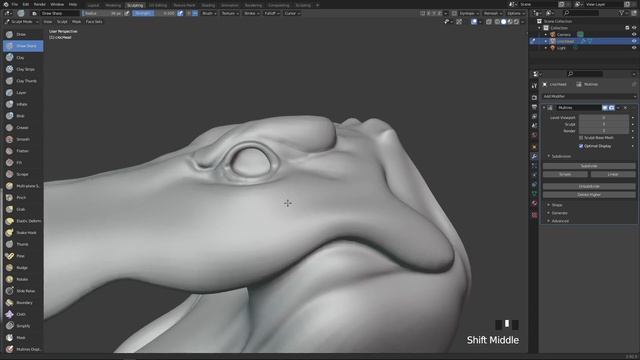640x360 pixels.
Task: Toggle radius pen pressure button
Action: click(x=127, y=13)
